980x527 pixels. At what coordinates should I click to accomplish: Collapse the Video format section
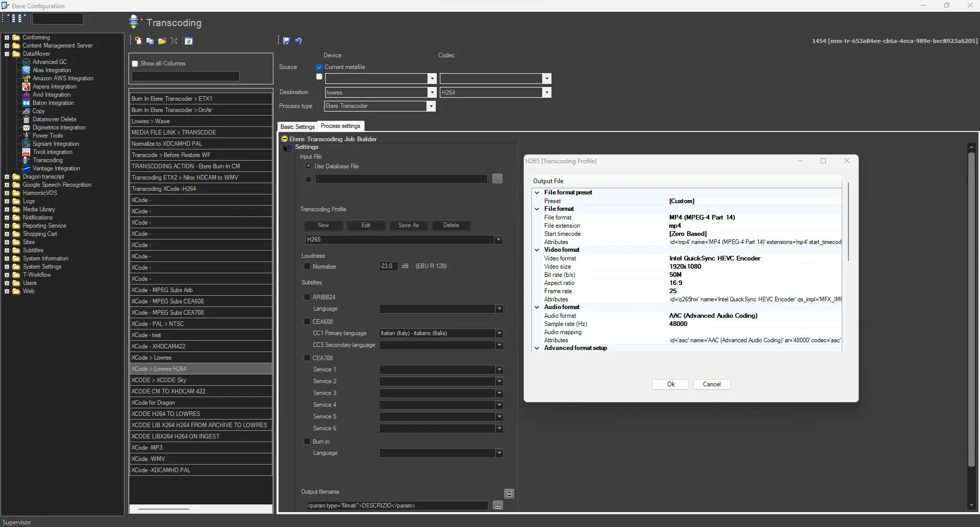[x=537, y=250]
